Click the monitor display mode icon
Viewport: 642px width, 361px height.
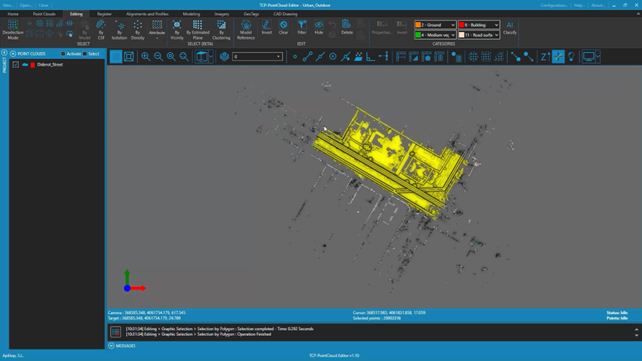click(x=588, y=56)
